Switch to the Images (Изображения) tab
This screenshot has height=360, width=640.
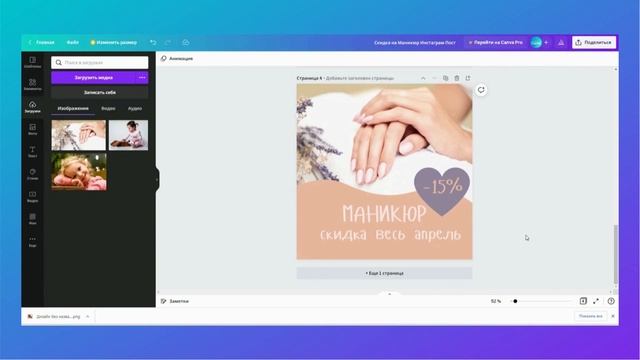pos(73,108)
